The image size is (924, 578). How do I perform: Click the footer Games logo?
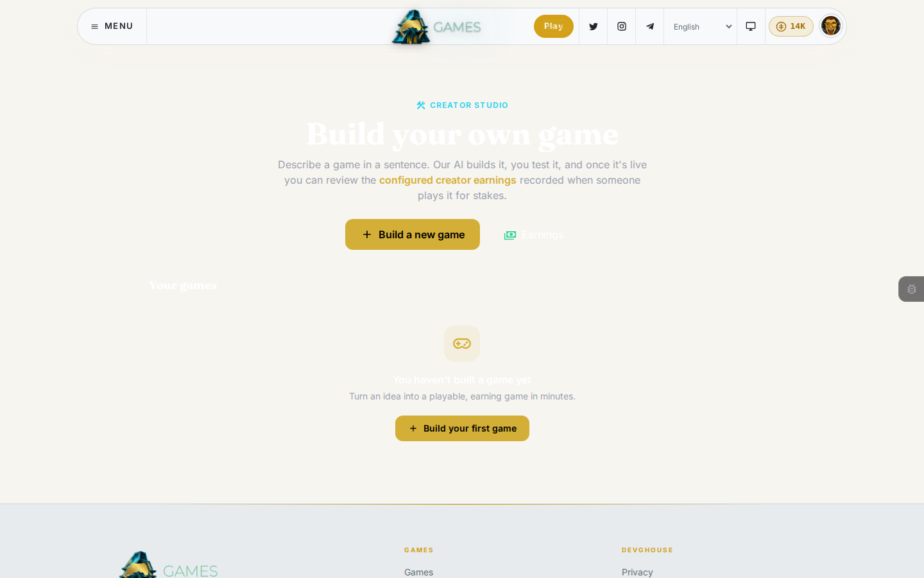(x=169, y=565)
